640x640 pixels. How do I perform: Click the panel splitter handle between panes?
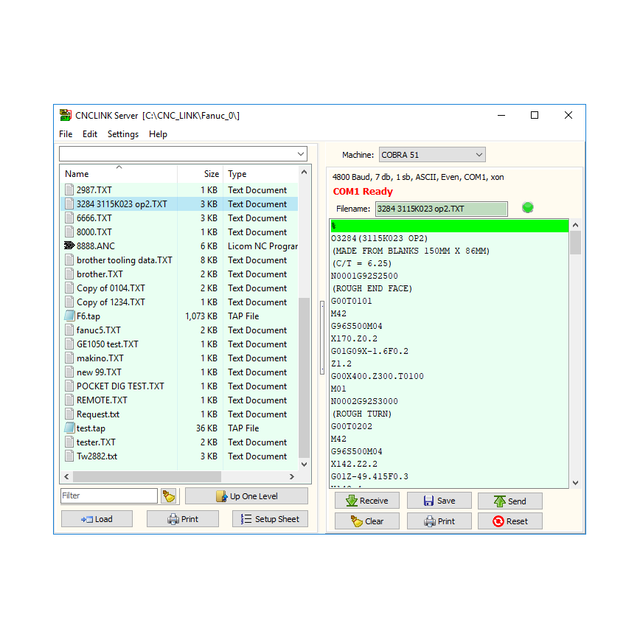point(322,338)
